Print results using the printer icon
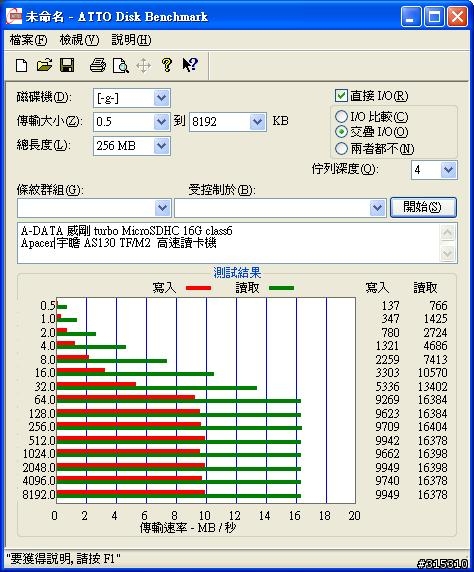Viewport: 474px width, 572px height. (x=98, y=66)
